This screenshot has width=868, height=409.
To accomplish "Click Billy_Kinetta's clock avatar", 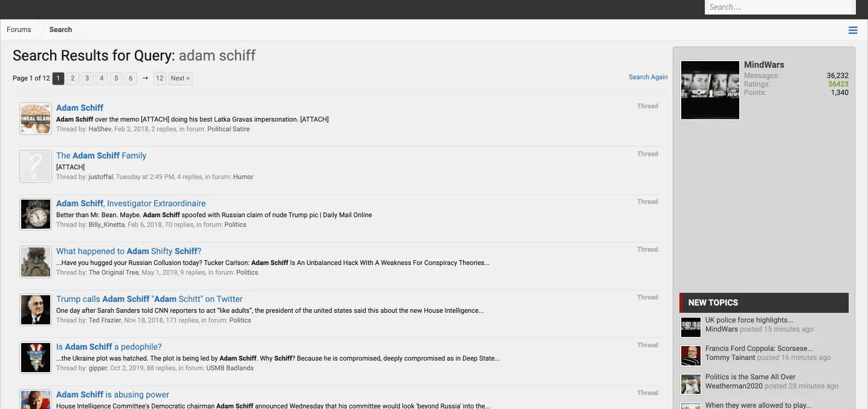I will pos(36,214).
